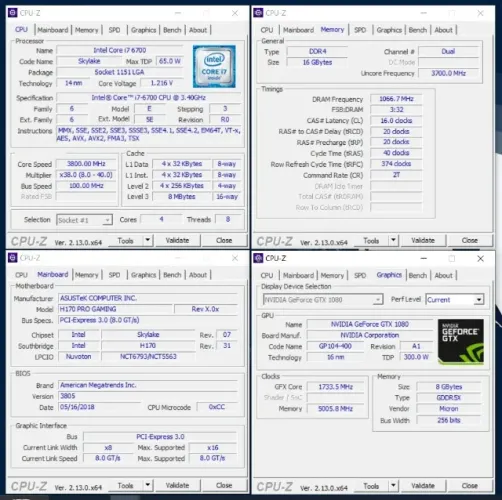Image resolution: width=502 pixels, height=500 pixels.
Task: Click the GPU Bus Width value 256 bits
Action: coord(449,420)
